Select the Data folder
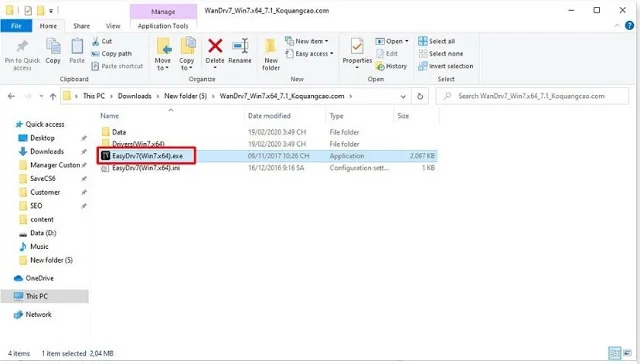Image resolution: width=640 pixels, height=364 pixels. (119, 132)
